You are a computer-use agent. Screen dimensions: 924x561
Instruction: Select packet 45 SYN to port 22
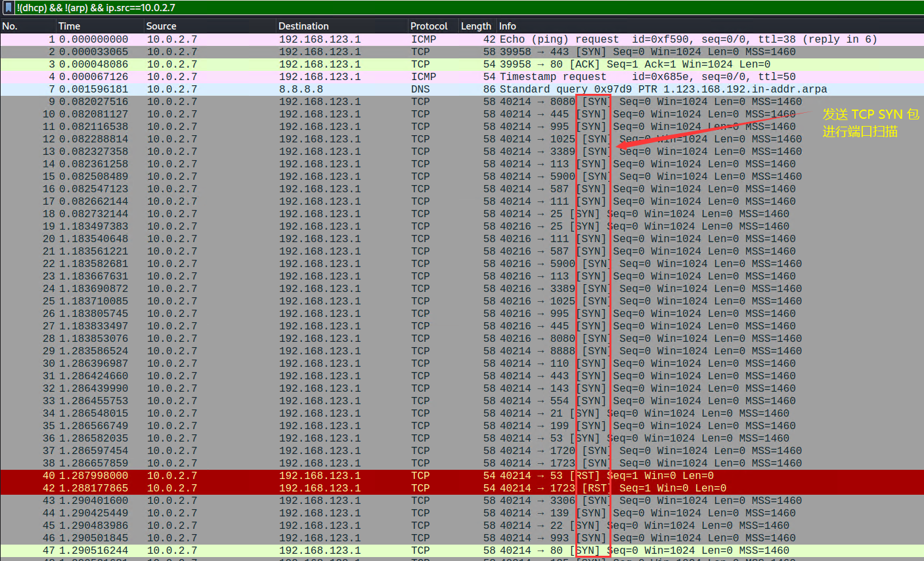(x=462, y=526)
